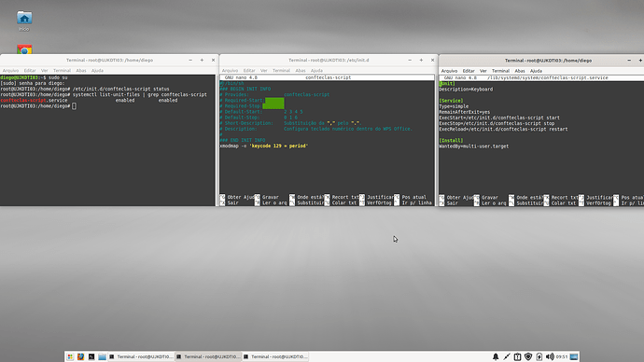Click the show desktop icon in the taskbar
Screen dimensions: 644x362
tap(574, 356)
